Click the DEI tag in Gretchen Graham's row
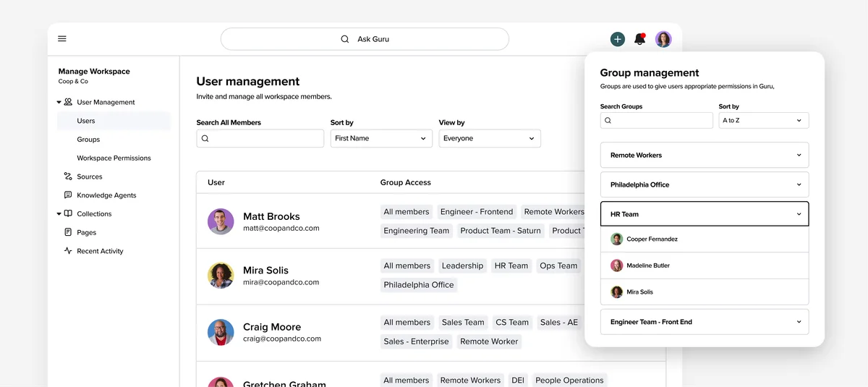The height and width of the screenshot is (387, 868). pos(518,380)
